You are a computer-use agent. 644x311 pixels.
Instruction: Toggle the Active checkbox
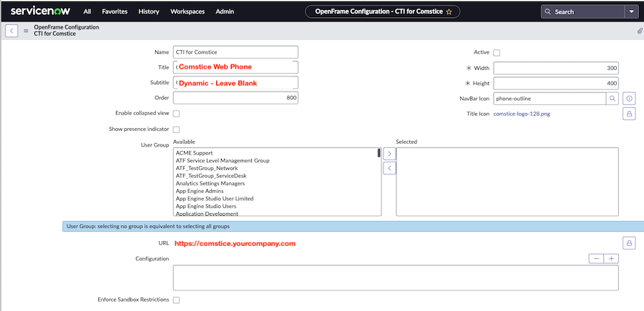pyautogui.click(x=497, y=53)
